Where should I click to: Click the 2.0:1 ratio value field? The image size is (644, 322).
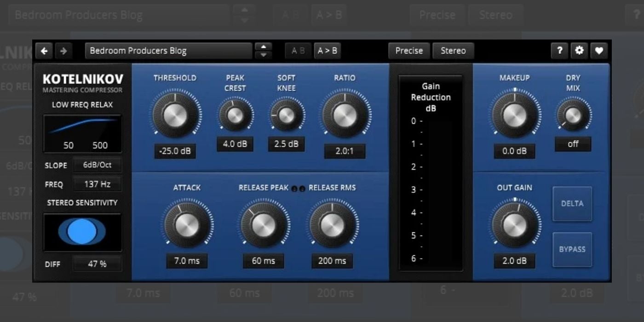pyautogui.click(x=345, y=151)
